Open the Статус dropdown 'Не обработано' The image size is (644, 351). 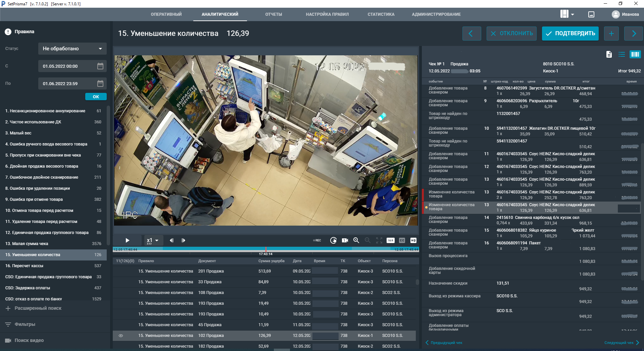pyautogui.click(x=72, y=49)
